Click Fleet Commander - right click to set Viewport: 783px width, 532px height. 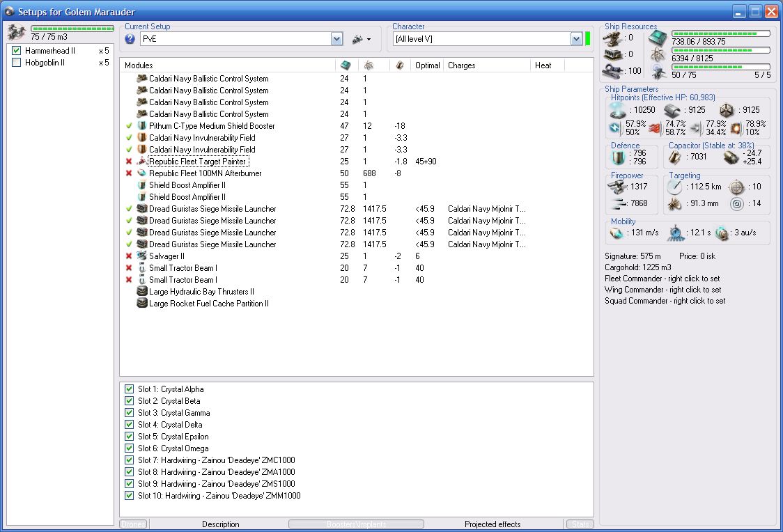tap(662, 279)
